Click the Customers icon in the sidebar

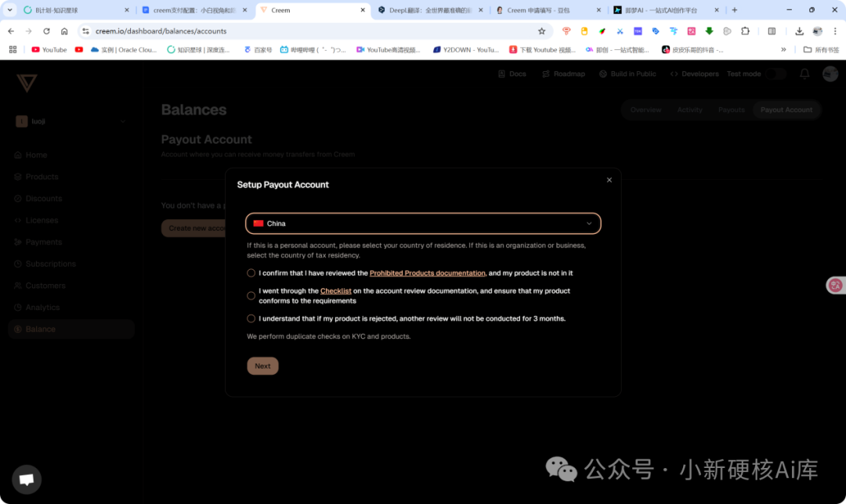pyautogui.click(x=16, y=286)
